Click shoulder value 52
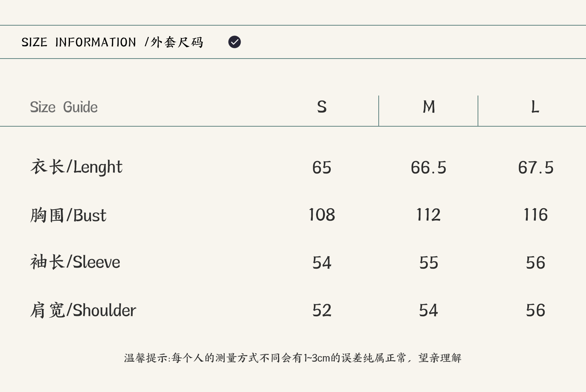Image resolution: width=586 pixels, height=392 pixels. (322, 310)
